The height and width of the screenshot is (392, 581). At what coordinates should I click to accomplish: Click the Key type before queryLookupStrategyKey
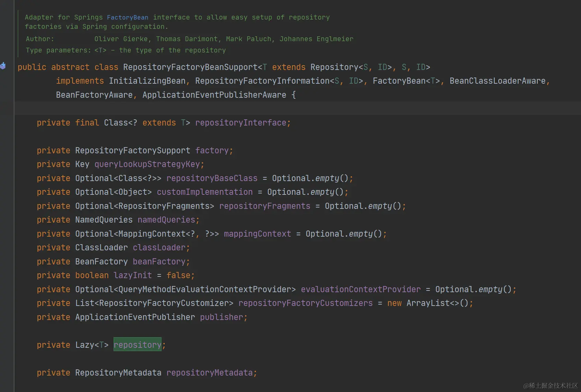click(82, 164)
